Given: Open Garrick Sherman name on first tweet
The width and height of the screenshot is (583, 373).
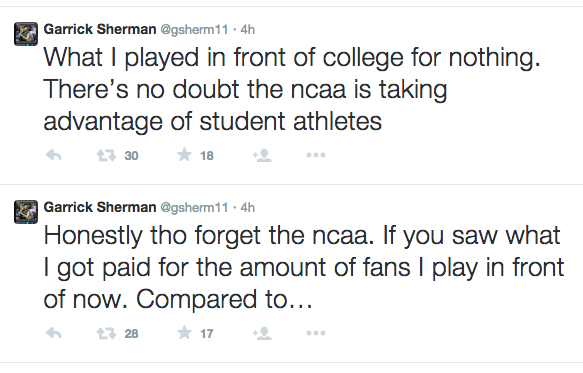Looking at the screenshot, I should coord(100,29).
